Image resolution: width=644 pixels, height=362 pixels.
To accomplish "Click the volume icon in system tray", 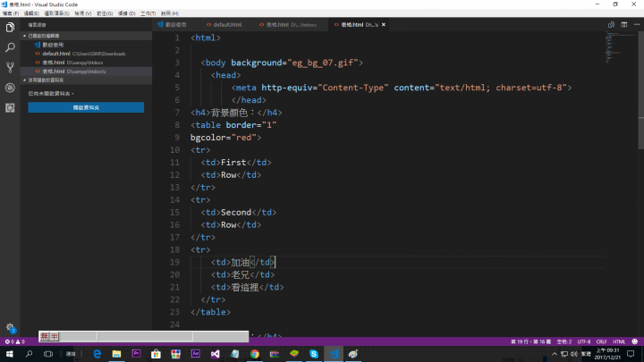I will [573, 354].
